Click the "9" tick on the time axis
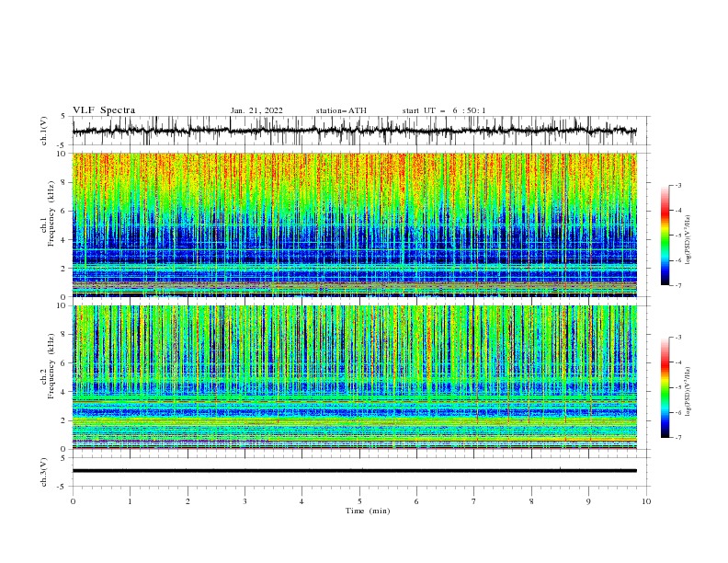The width and height of the screenshot is (728, 563). 588,501
